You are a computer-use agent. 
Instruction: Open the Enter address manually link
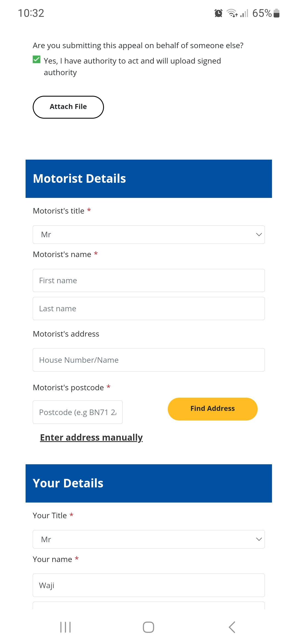pyautogui.click(x=91, y=437)
